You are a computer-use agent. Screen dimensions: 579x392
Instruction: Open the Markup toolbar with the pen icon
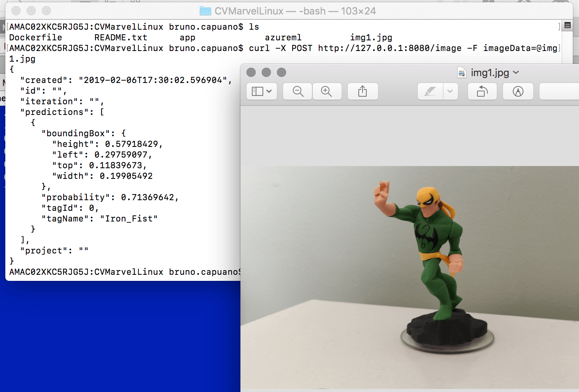tap(518, 91)
